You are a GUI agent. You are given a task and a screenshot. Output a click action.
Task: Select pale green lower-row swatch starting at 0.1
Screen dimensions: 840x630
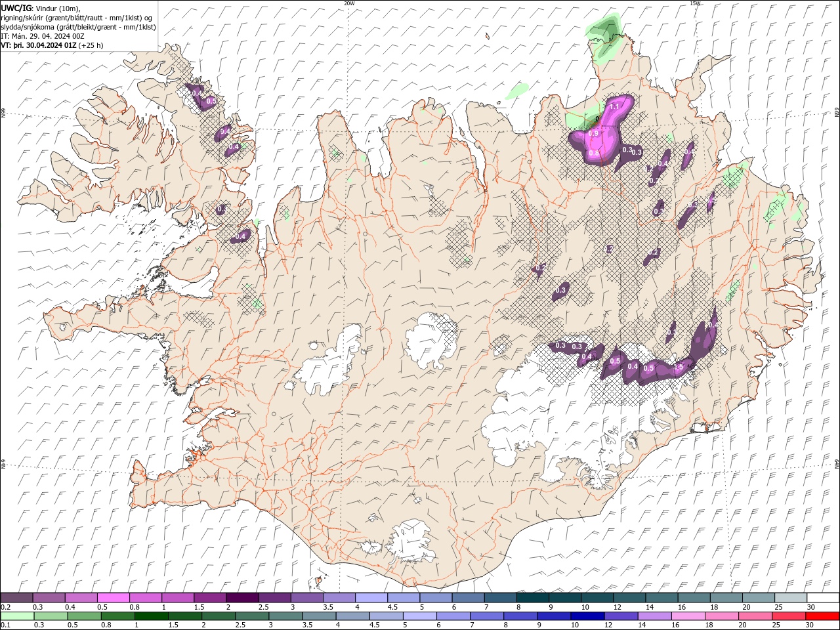17,616
